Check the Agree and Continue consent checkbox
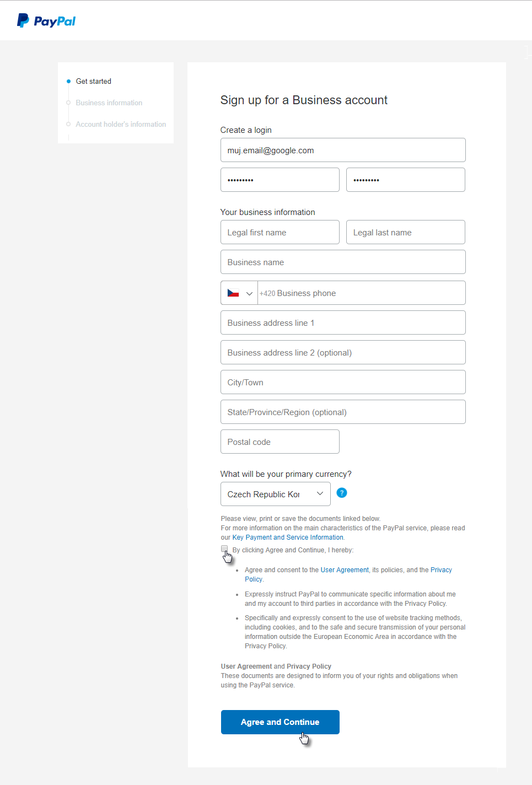This screenshot has width=532, height=785. [224, 549]
